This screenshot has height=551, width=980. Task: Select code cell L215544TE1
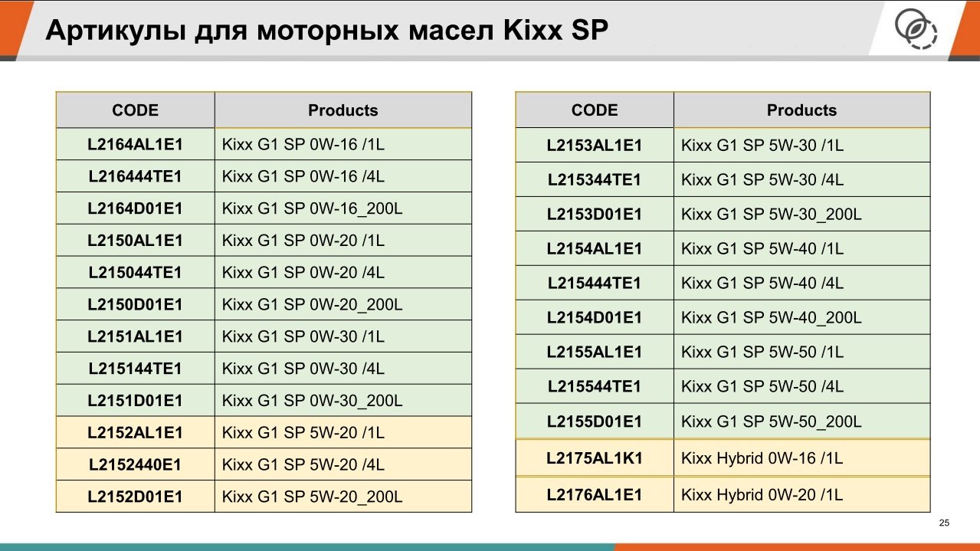(595, 387)
